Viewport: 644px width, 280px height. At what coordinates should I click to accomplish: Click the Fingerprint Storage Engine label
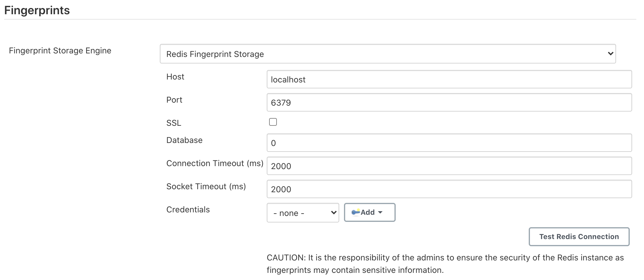60,50
